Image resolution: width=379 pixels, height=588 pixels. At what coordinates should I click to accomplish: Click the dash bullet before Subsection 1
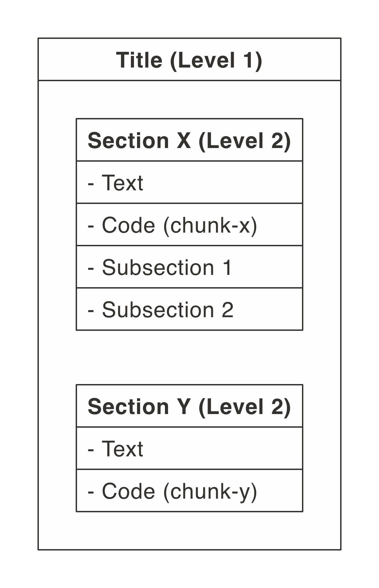coord(91,268)
